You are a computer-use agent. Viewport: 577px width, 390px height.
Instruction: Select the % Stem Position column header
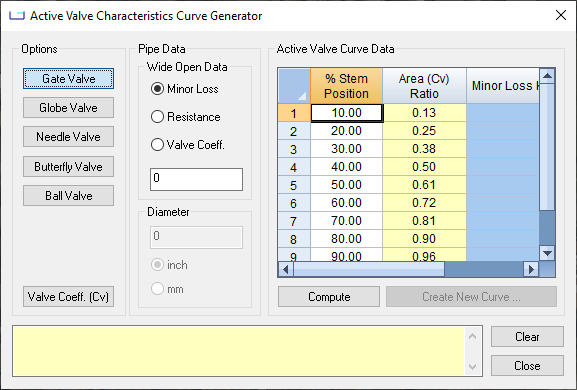click(x=346, y=86)
